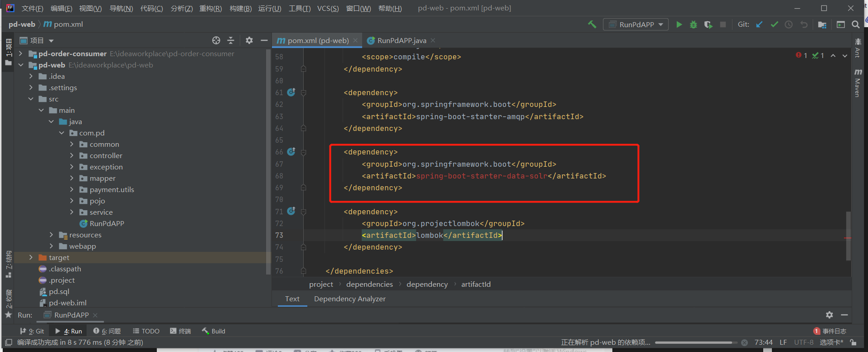Click the green Build hammer icon
The height and width of the screenshot is (352, 868).
[x=592, y=24]
